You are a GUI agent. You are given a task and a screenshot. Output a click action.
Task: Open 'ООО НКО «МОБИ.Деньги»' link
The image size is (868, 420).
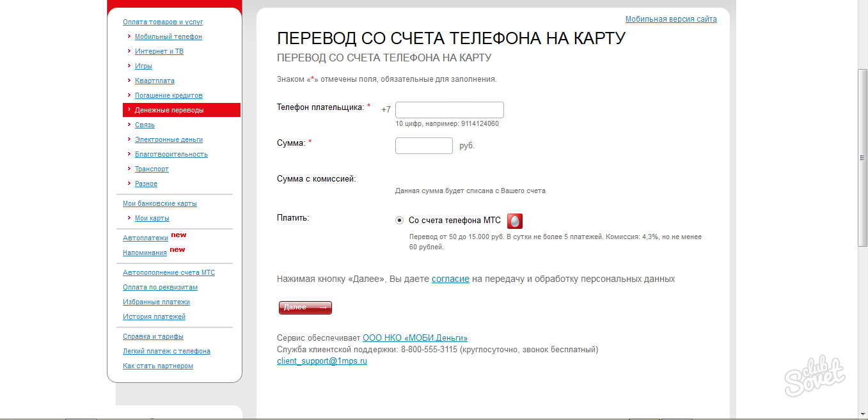coord(415,338)
